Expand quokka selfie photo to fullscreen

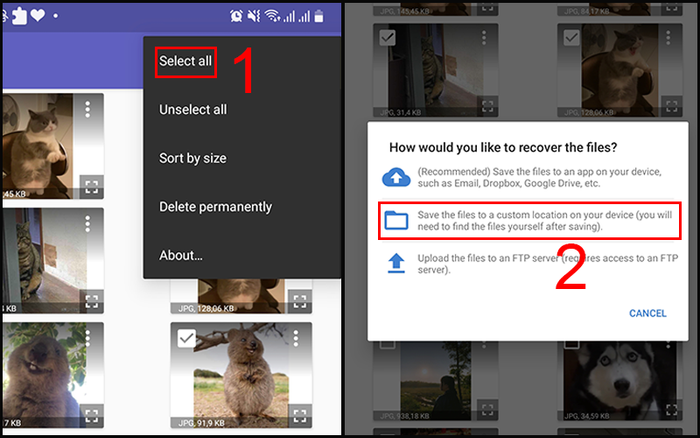[x=92, y=416]
